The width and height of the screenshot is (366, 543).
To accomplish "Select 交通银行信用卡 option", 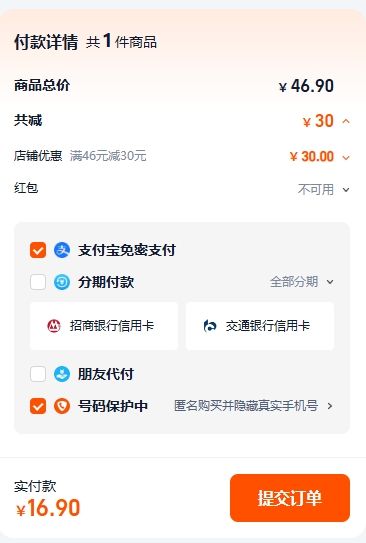I will (260, 326).
